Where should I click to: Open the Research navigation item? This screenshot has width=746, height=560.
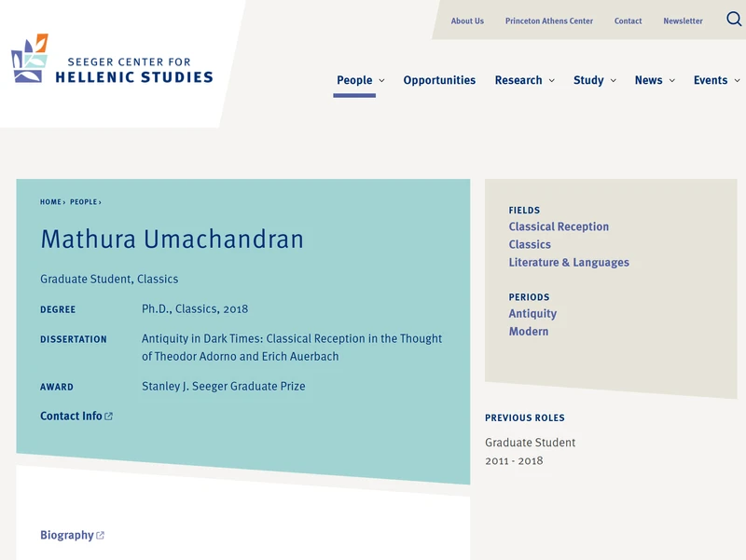click(x=518, y=80)
